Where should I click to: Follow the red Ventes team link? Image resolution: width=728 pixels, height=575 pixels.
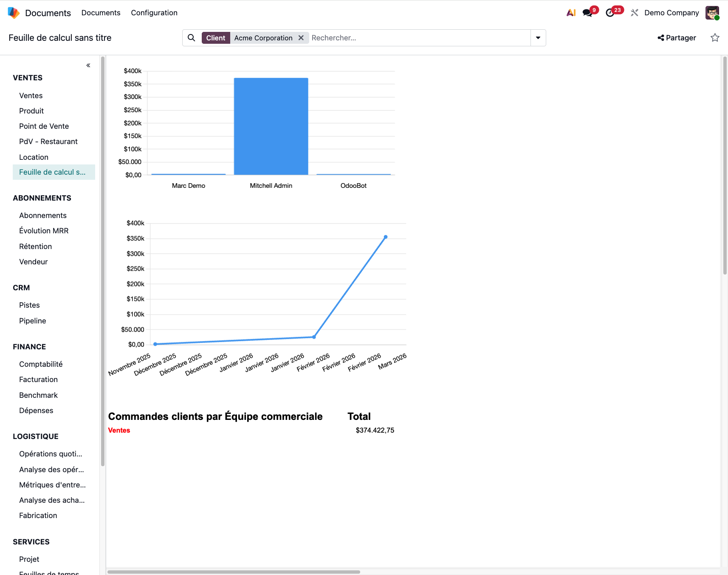pos(119,430)
